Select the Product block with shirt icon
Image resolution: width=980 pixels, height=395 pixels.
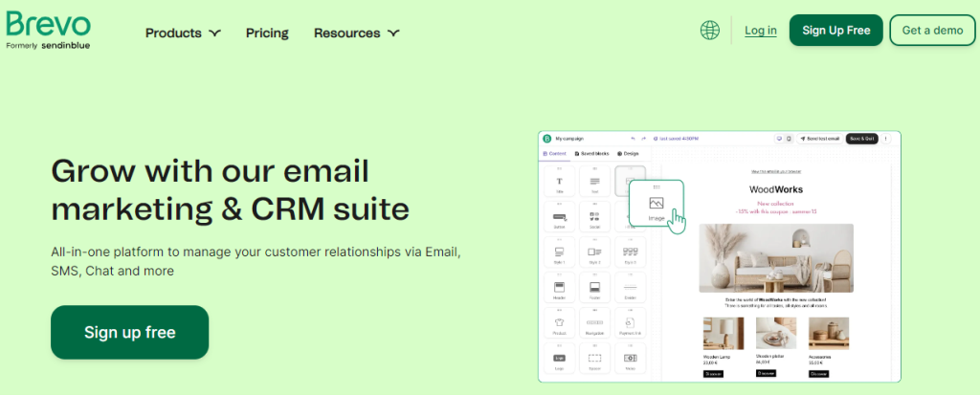[559, 324]
